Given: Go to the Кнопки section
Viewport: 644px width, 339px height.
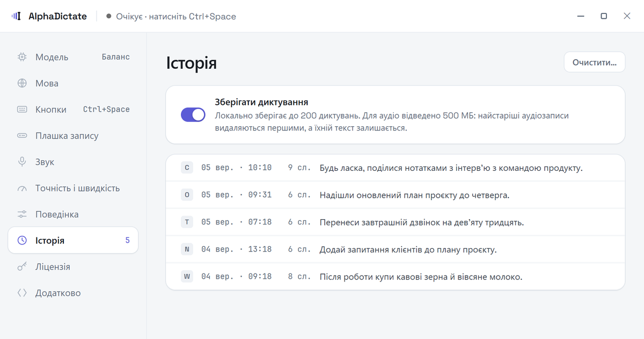Looking at the screenshot, I should click(73, 110).
